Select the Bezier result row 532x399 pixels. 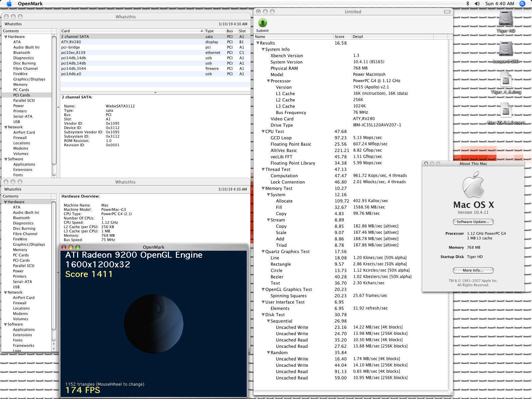350,277
